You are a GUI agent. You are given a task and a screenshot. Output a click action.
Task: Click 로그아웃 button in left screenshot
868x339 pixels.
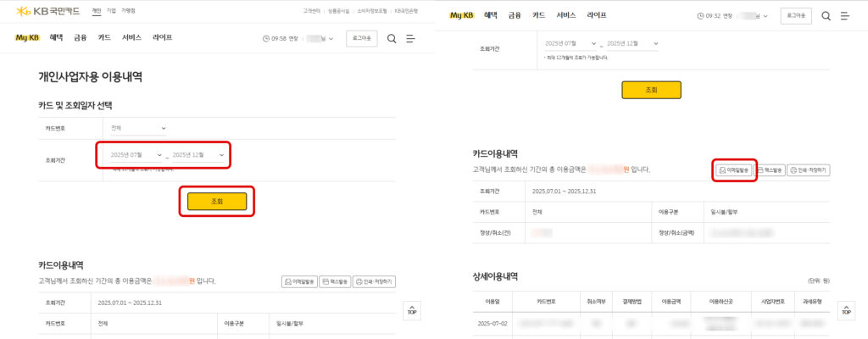click(362, 38)
